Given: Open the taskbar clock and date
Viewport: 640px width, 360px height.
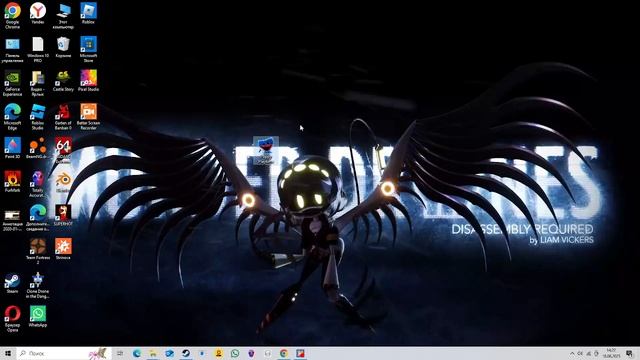Looking at the screenshot, I should 611,353.
